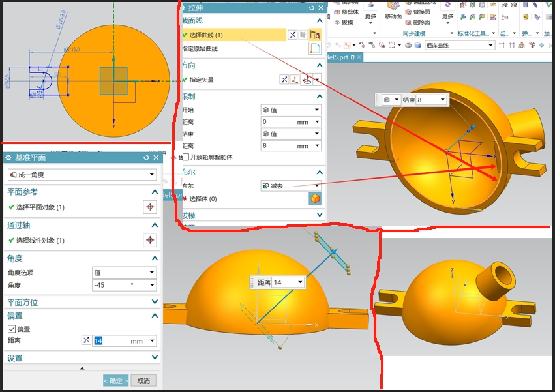The width and height of the screenshot is (555, 392).
Task: Close the model5.prt tab
Action: coord(359,57)
